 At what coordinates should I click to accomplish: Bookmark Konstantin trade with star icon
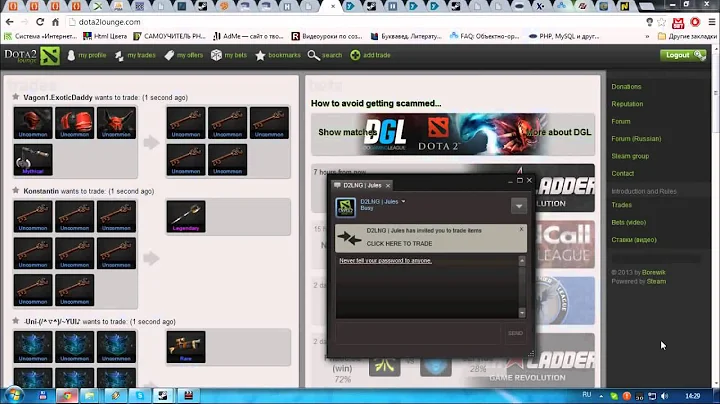click(16, 191)
